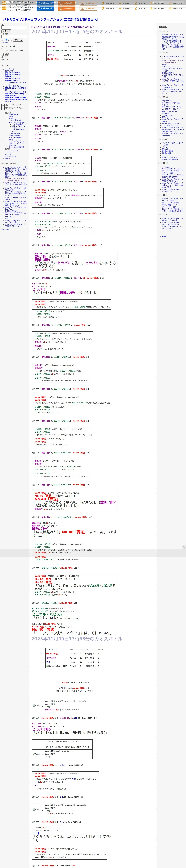Open バトルロイヤルRP-Long link

[x=19, y=131]
